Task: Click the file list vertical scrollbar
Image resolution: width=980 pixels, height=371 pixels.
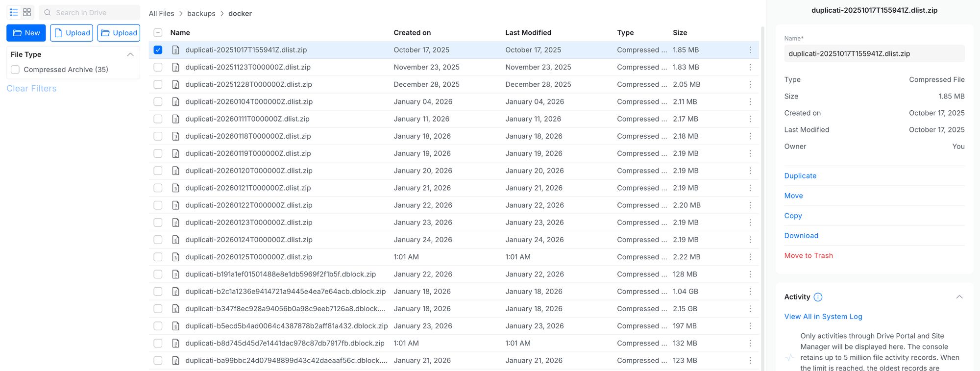Action: (762, 196)
